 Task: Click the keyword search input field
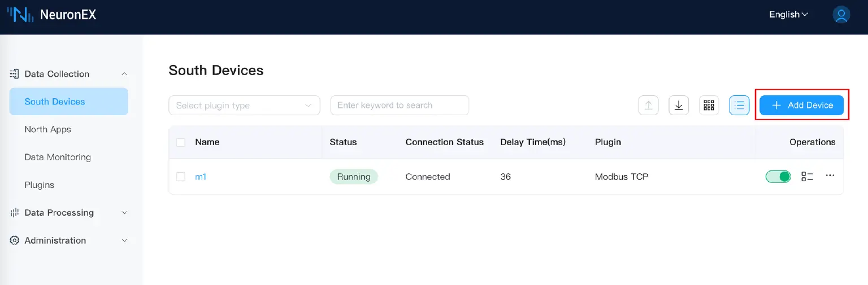click(x=400, y=106)
